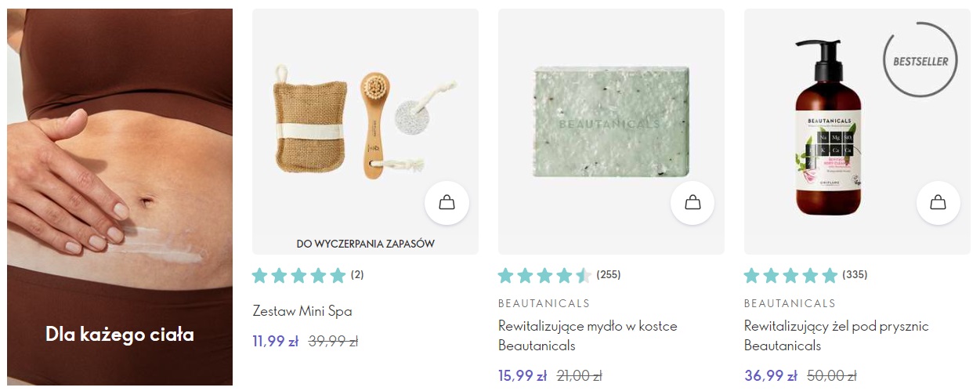Click the Bestseller badge on shower gel
This screenshot has height=391, width=980.
[920, 60]
